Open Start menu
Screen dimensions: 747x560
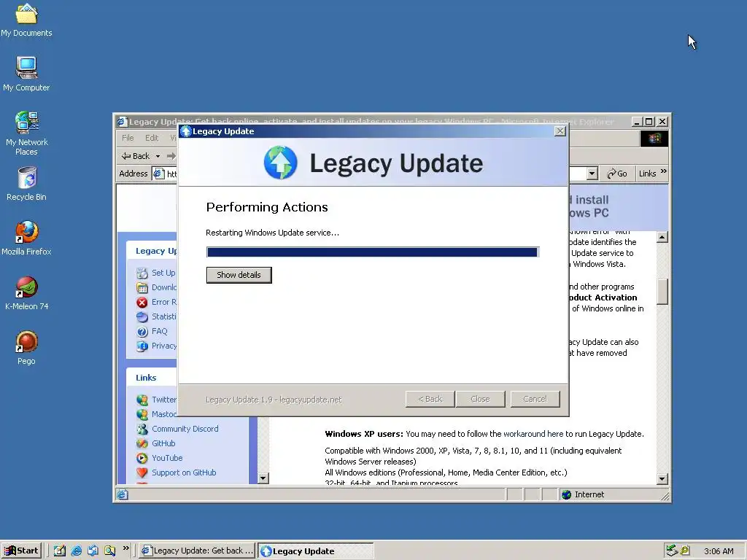tap(21, 551)
